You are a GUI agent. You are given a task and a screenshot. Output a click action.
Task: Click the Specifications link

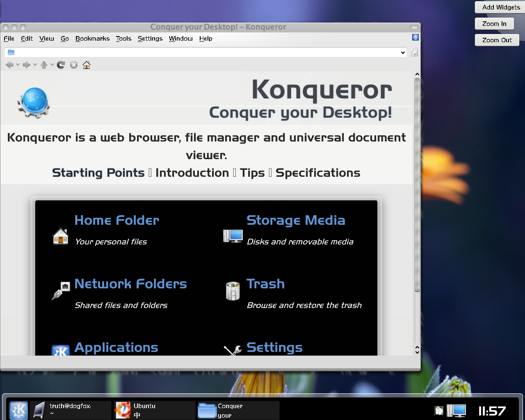click(x=318, y=173)
